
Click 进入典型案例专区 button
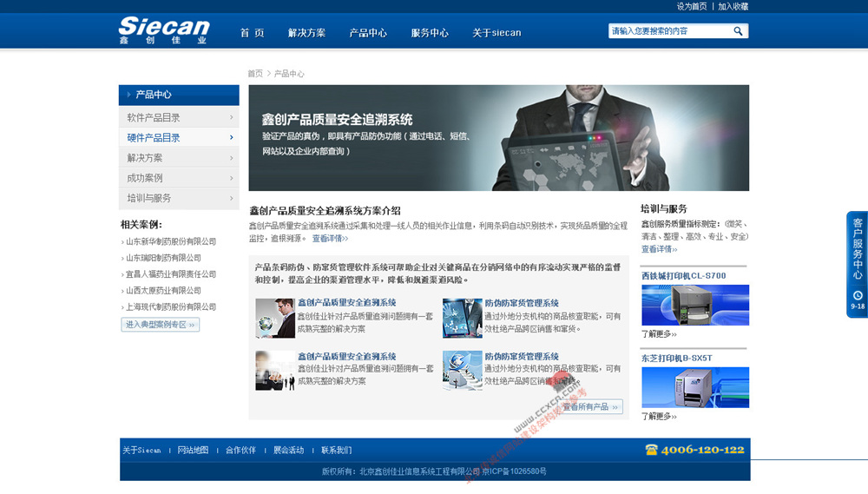(x=161, y=325)
